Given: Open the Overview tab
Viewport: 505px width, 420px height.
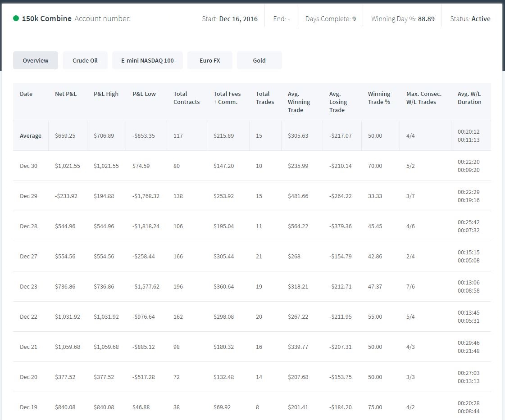Looking at the screenshot, I should pos(36,60).
